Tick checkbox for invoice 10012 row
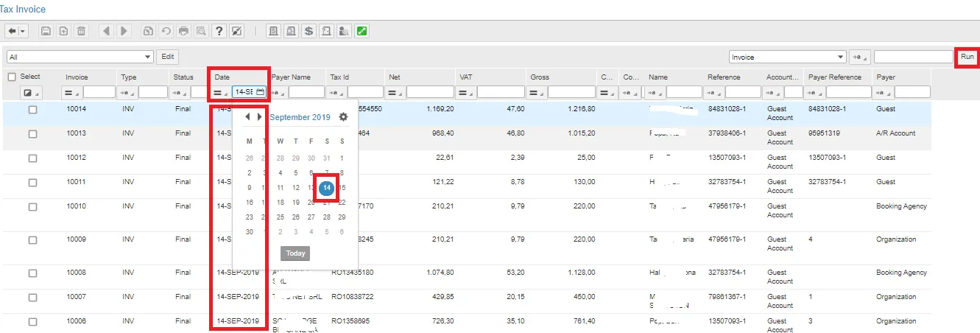Screen dimensions: 980x333 [x=32, y=158]
